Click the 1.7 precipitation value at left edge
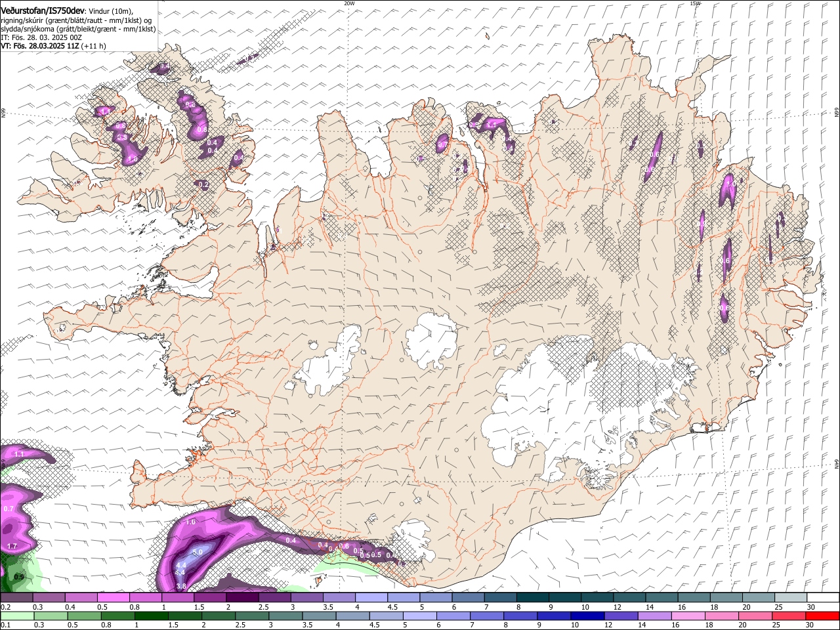Viewport: 840px width, 630px height. tap(12, 546)
